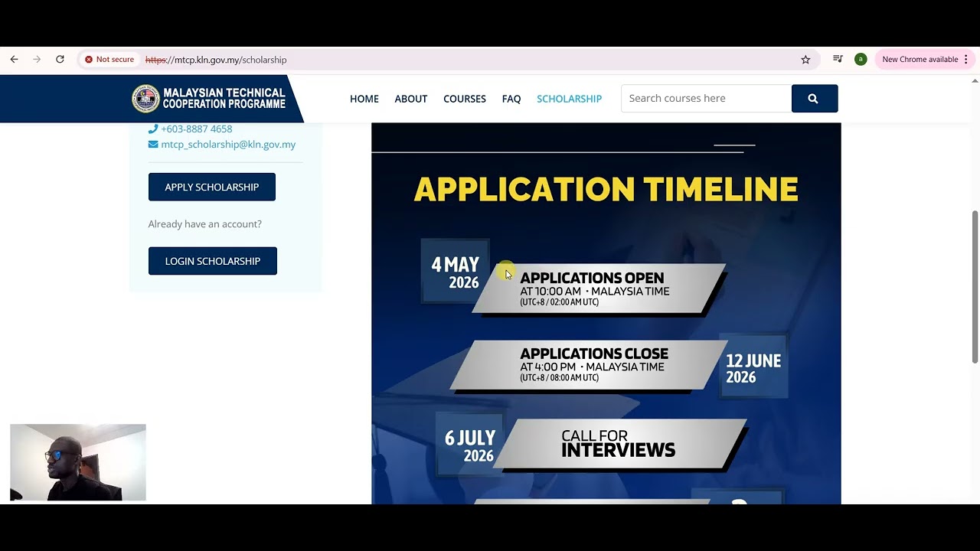Go back using the browser back arrow

click(14, 59)
